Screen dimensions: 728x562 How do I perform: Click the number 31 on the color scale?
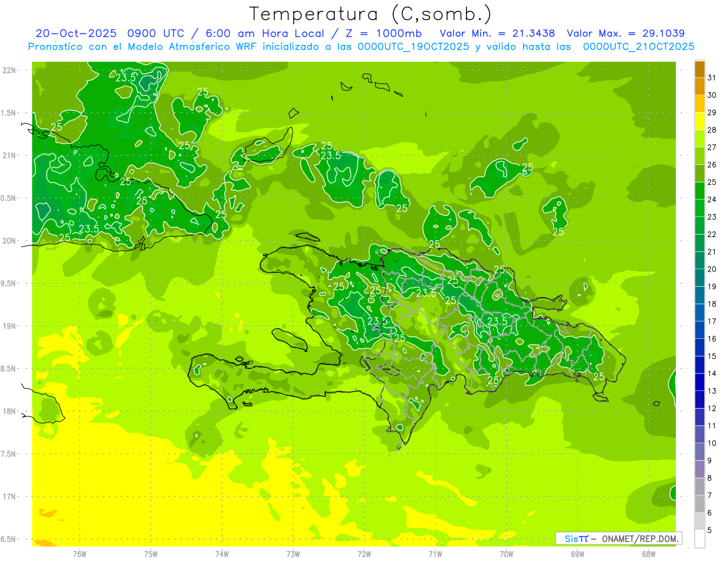click(x=712, y=78)
